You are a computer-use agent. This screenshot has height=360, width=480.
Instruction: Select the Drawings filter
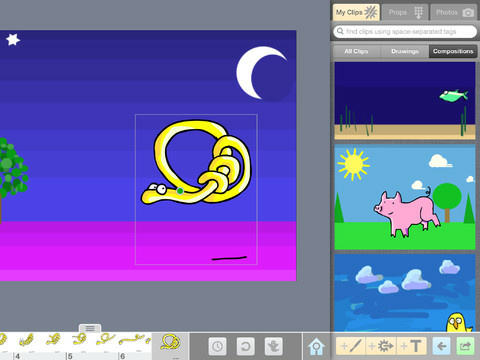[405, 51]
